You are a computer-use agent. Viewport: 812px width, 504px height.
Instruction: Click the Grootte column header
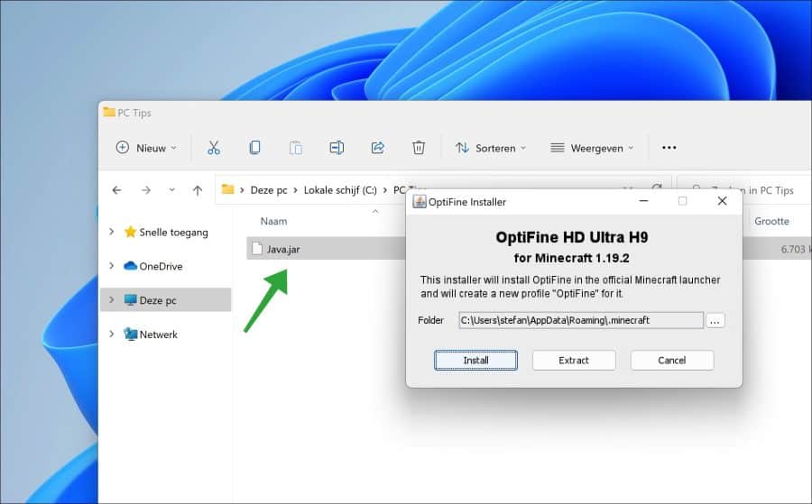[x=771, y=221]
